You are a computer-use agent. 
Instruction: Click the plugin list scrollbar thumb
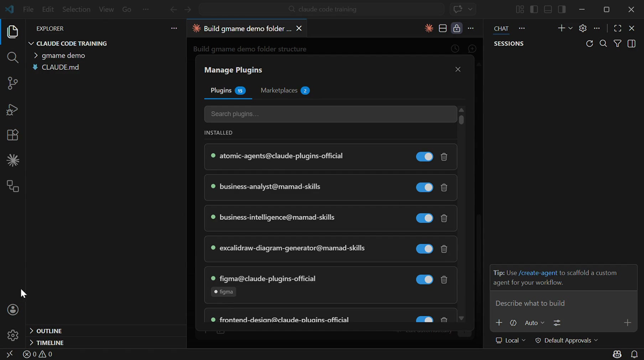click(x=462, y=120)
